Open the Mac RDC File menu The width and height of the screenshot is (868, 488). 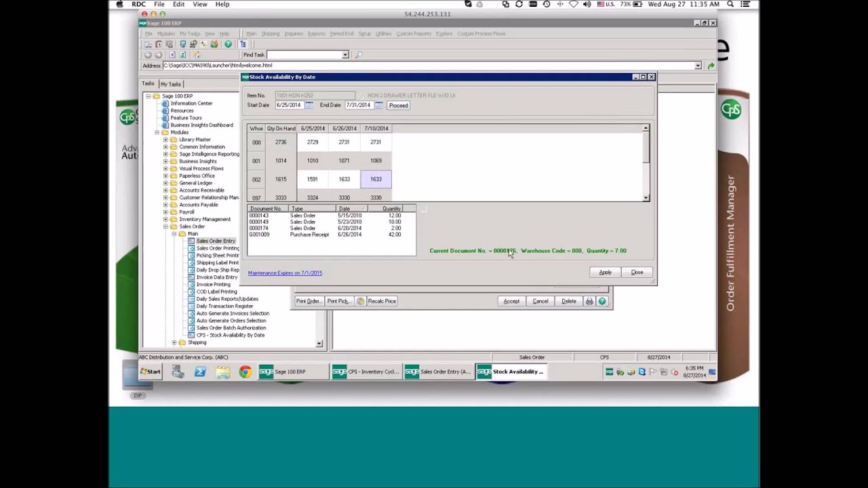(x=159, y=4)
